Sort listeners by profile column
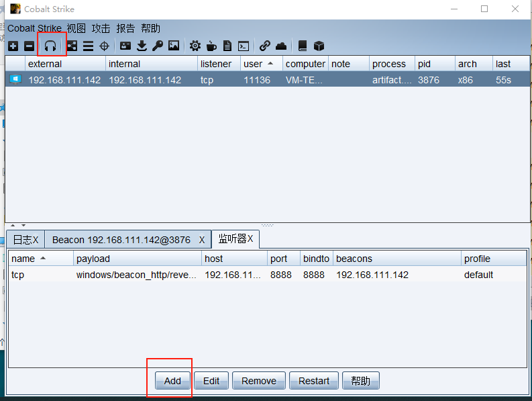532x401 pixels. pyautogui.click(x=494, y=259)
